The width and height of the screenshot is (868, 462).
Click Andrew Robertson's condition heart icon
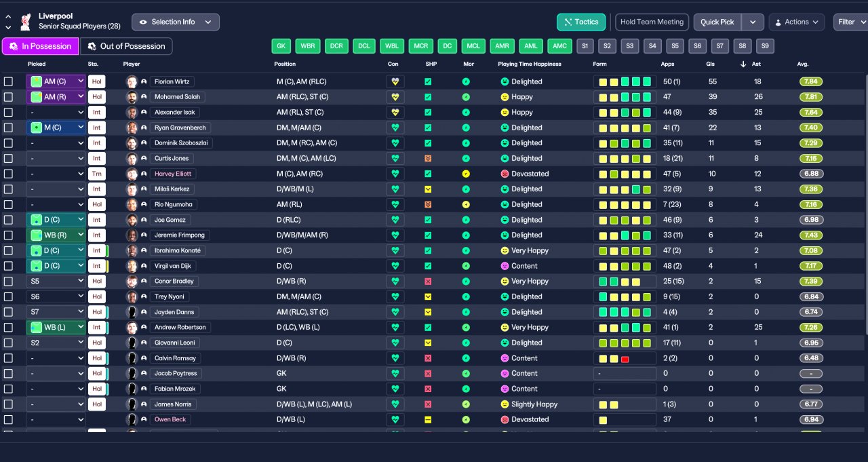click(x=394, y=327)
